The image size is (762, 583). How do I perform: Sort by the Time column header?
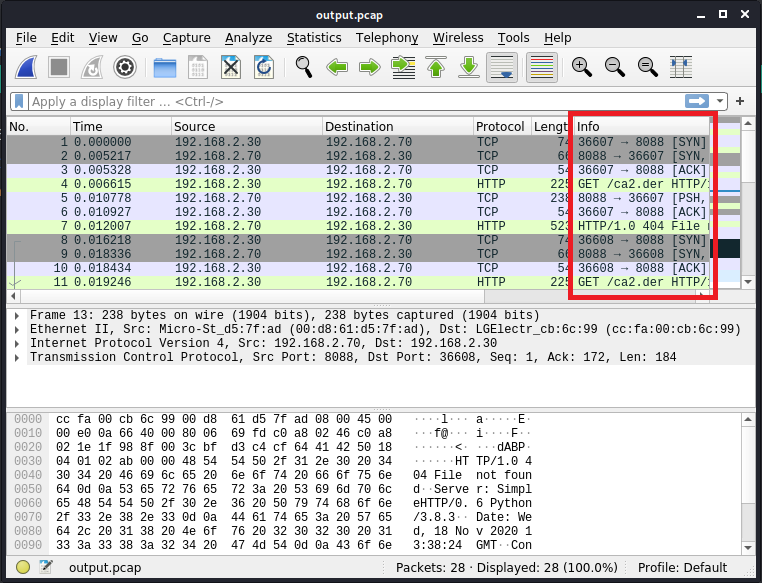[121, 126]
